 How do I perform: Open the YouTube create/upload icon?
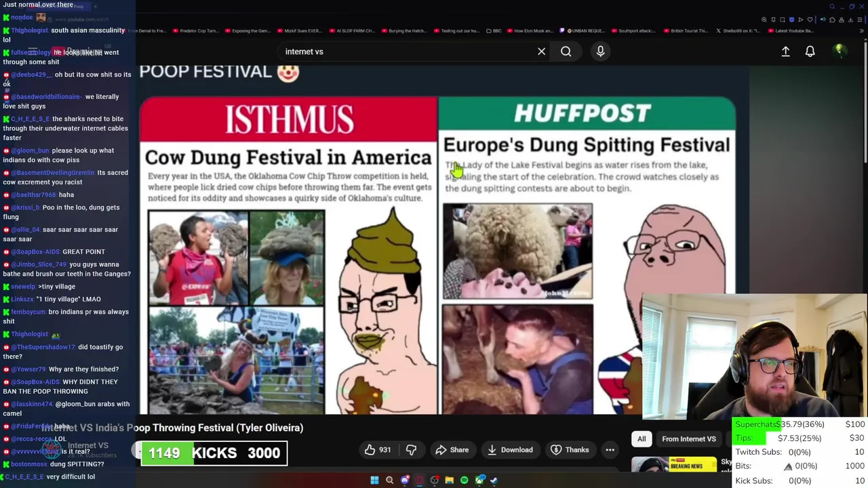(x=785, y=52)
